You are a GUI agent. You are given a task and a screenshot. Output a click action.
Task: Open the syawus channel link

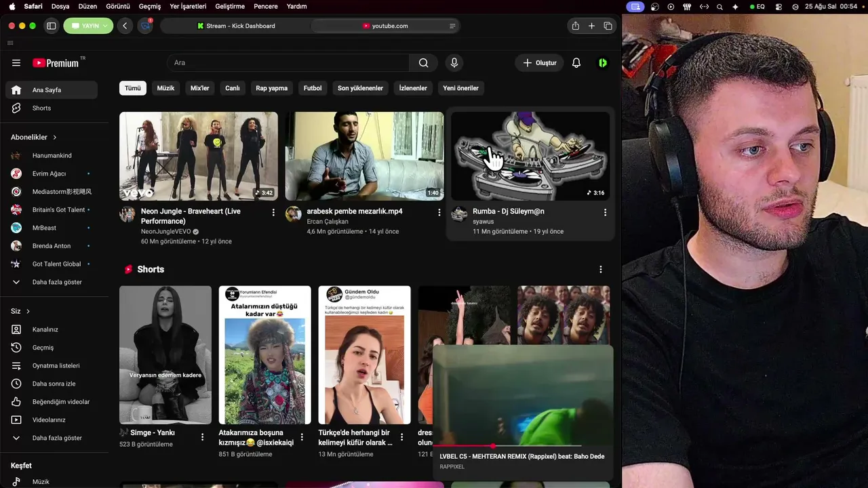(483, 222)
